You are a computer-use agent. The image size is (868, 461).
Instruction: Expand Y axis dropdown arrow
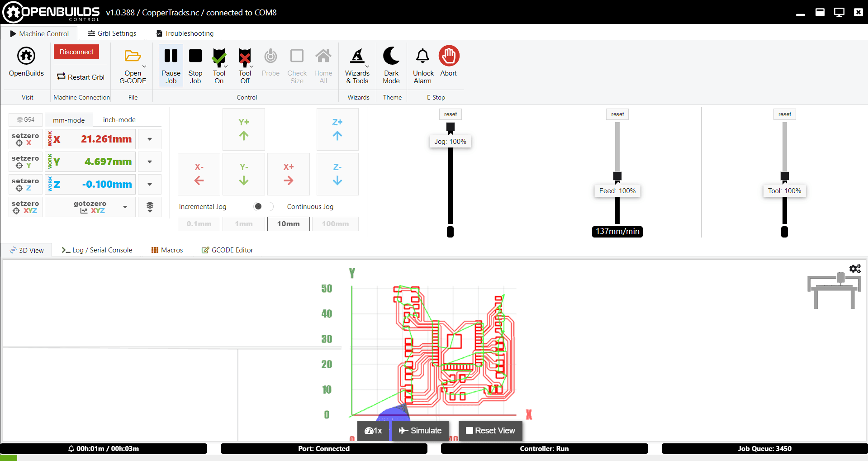click(x=150, y=162)
